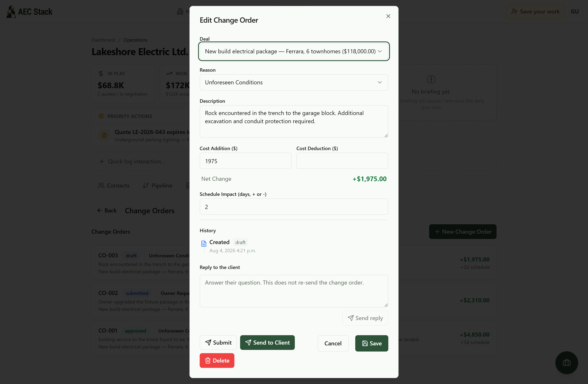
Task: Click the building icon in top navigation
Action: (180, 11)
